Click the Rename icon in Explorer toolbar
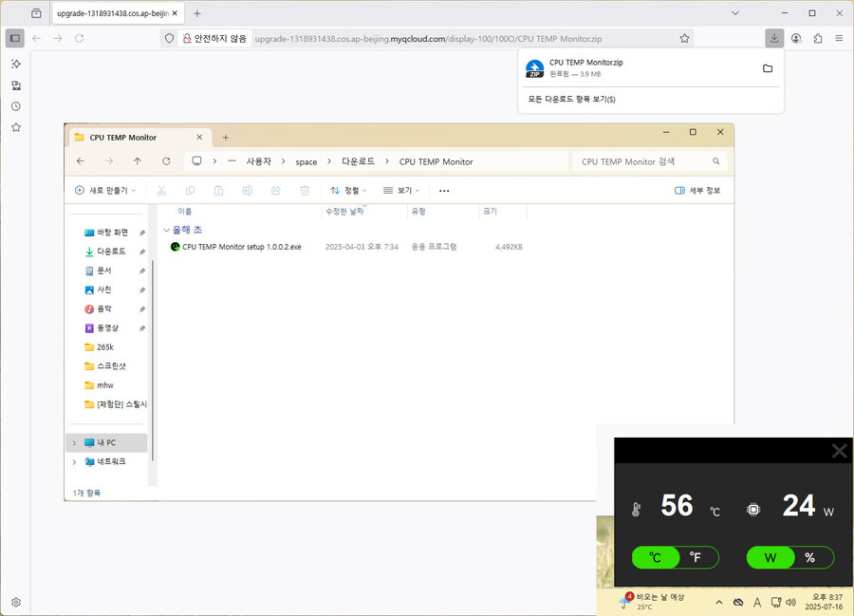The width and height of the screenshot is (854, 616). [x=248, y=191]
